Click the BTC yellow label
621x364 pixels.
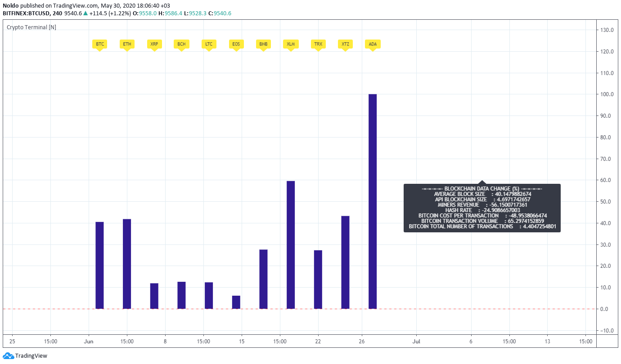[100, 44]
